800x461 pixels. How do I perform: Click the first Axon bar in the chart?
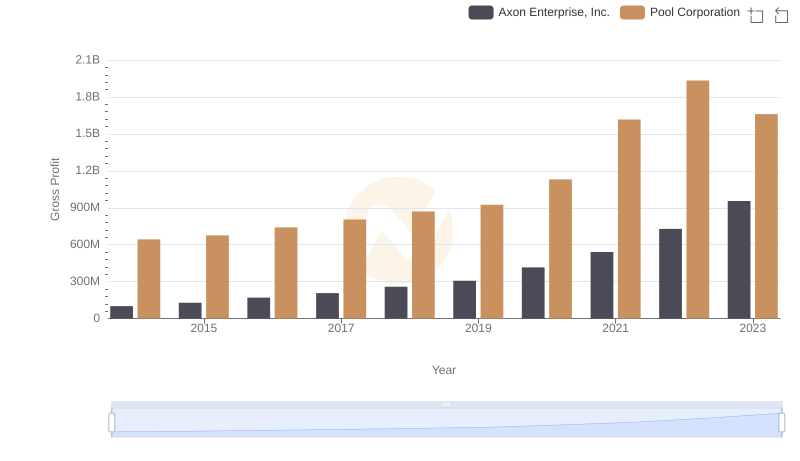pos(121,312)
